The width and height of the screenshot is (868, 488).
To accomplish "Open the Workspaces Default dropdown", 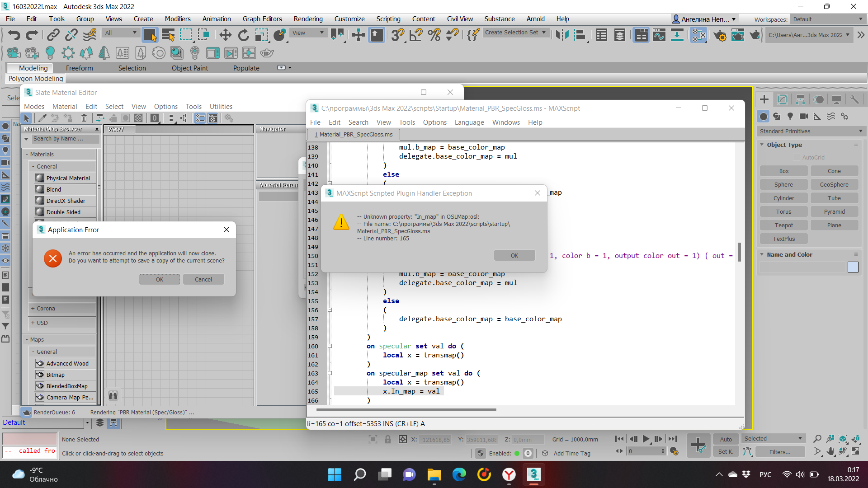I will 828,19.
